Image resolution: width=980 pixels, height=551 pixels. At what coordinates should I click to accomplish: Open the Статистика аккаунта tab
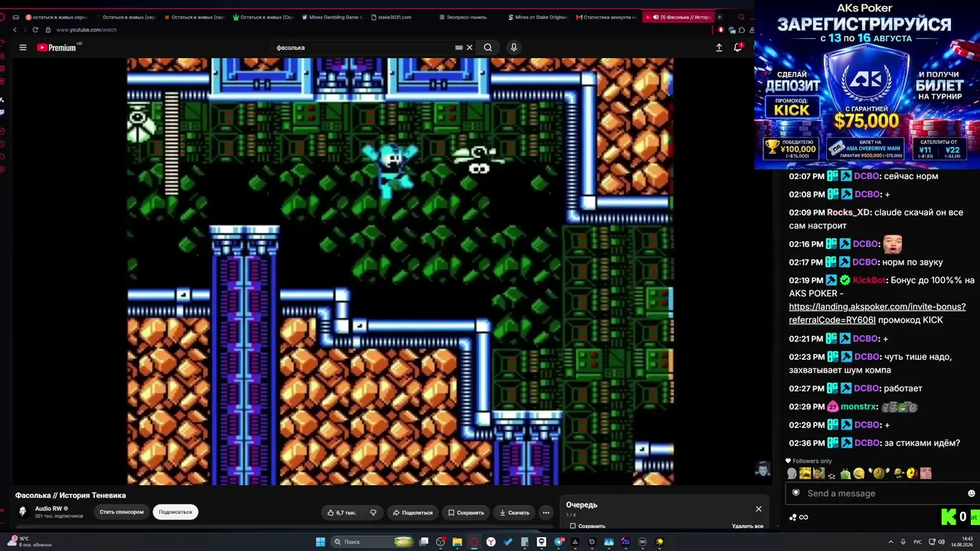point(606,17)
